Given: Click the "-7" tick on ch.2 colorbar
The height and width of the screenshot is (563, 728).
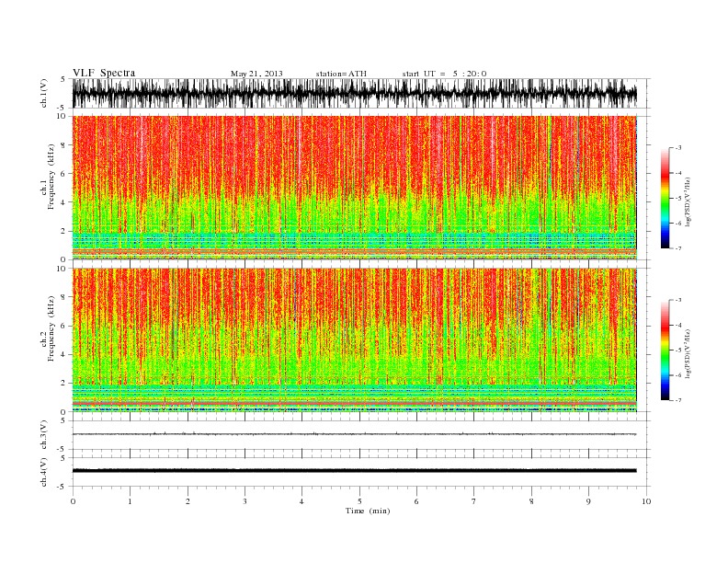Looking at the screenshot, I should pyautogui.click(x=677, y=400).
